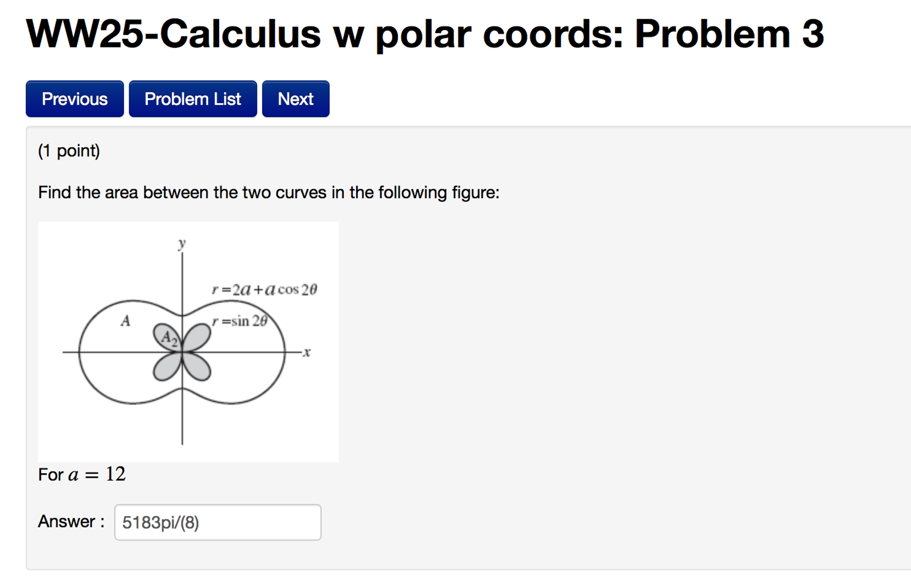The image size is (911, 588).
Task: Open the Problem List
Action: tap(193, 99)
